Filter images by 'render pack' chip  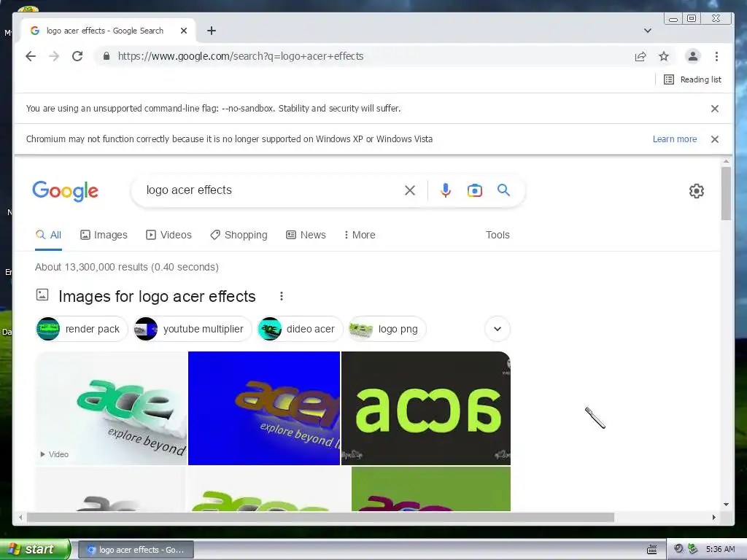pos(82,329)
